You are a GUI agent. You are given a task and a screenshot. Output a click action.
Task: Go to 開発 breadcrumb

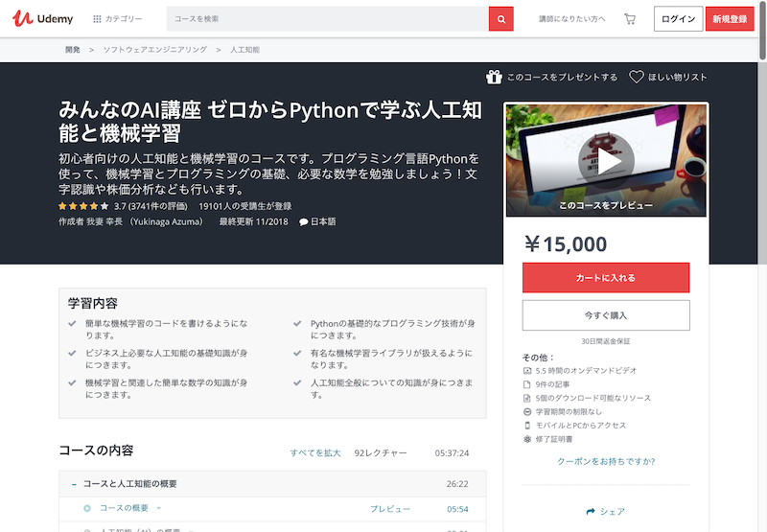pos(73,50)
